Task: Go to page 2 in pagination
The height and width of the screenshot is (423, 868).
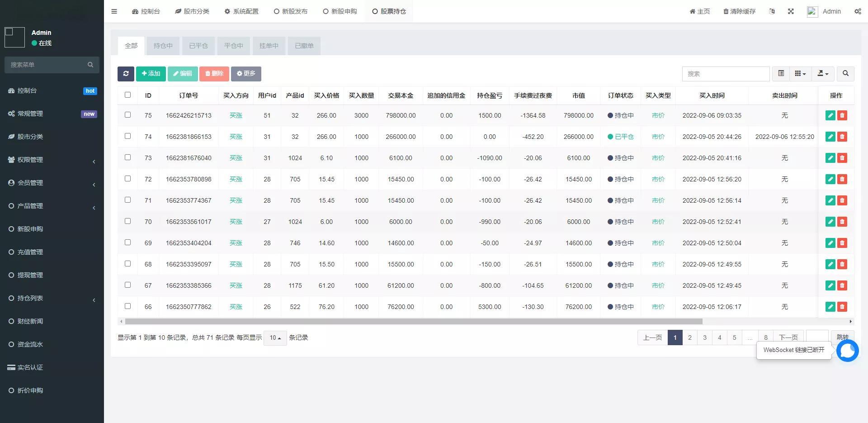Action: click(689, 337)
